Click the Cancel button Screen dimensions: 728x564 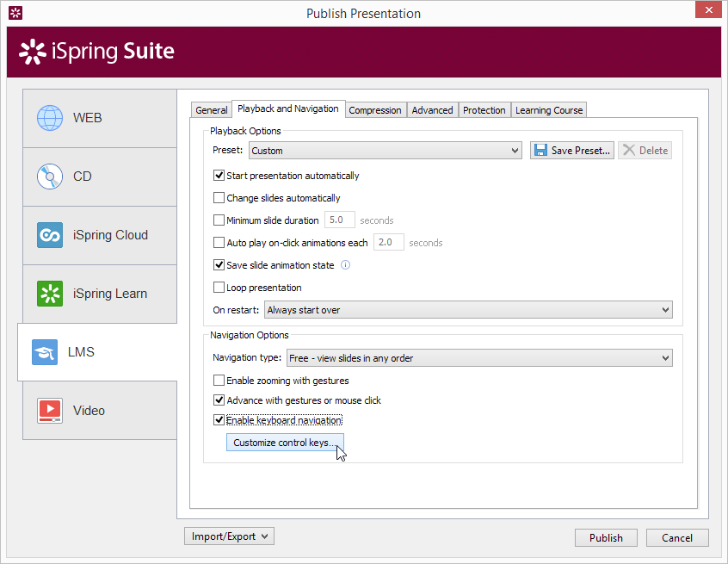[x=677, y=538]
